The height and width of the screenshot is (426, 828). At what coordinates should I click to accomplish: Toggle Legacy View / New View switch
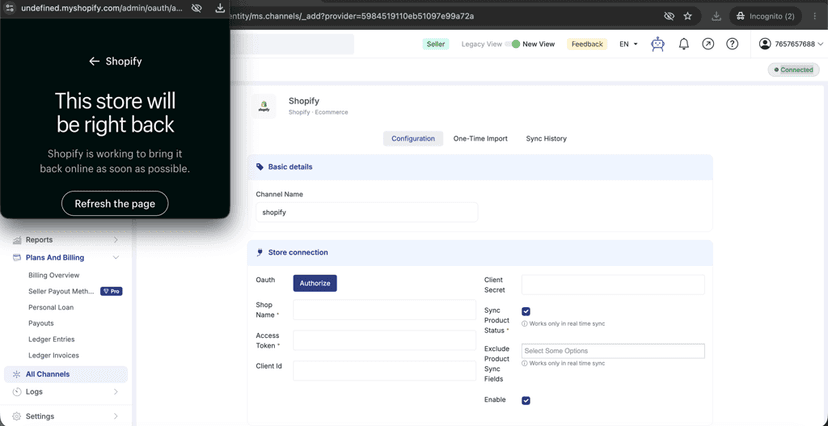click(x=512, y=44)
